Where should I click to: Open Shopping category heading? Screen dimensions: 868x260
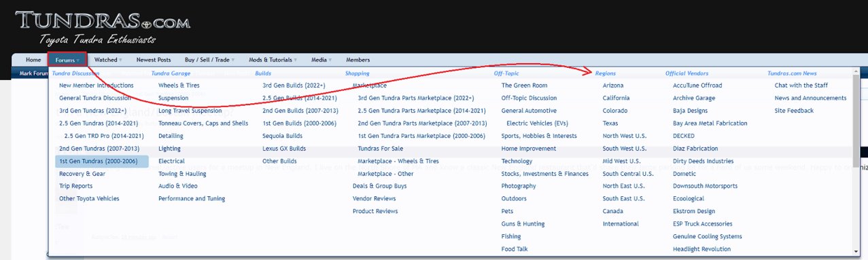tap(357, 73)
